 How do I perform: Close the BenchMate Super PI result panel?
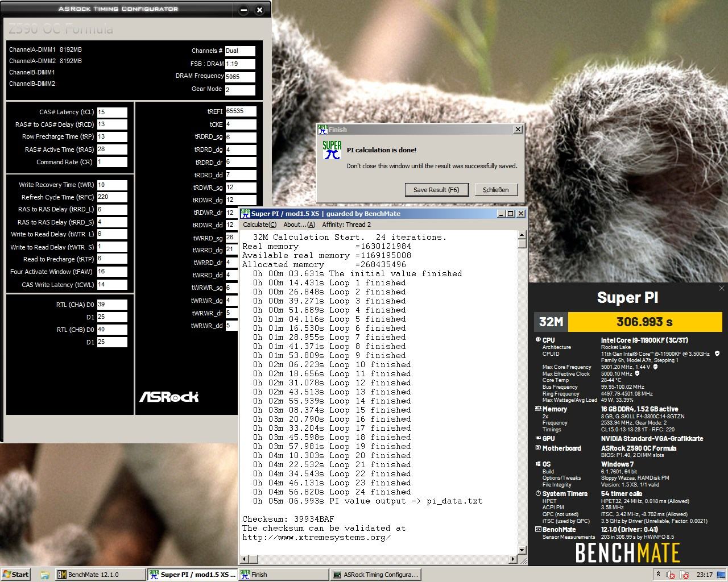point(722,288)
